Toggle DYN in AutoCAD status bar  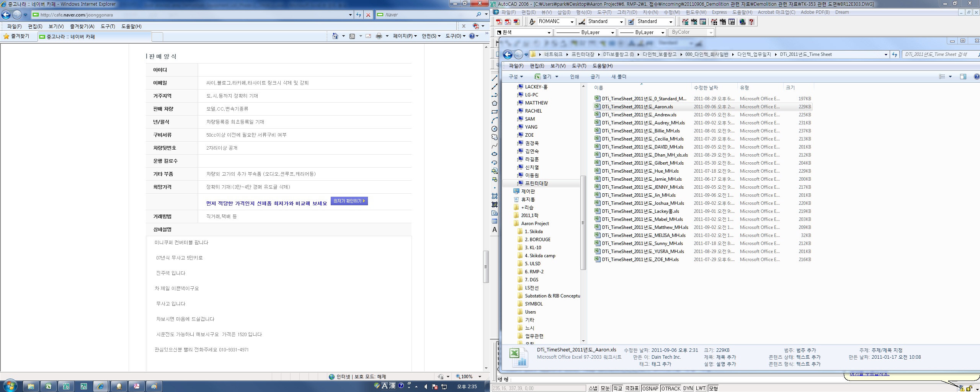[x=688, y=388]
